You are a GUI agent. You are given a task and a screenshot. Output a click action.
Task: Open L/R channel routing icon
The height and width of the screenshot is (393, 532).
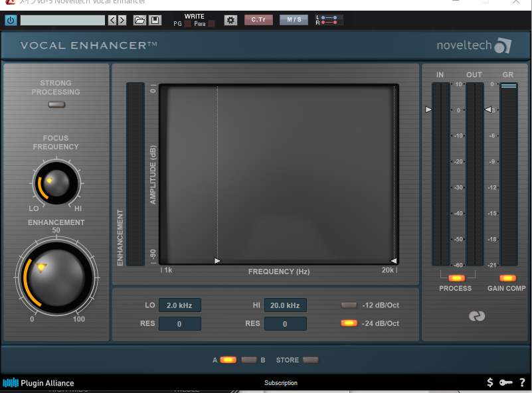tap(329, 20)
